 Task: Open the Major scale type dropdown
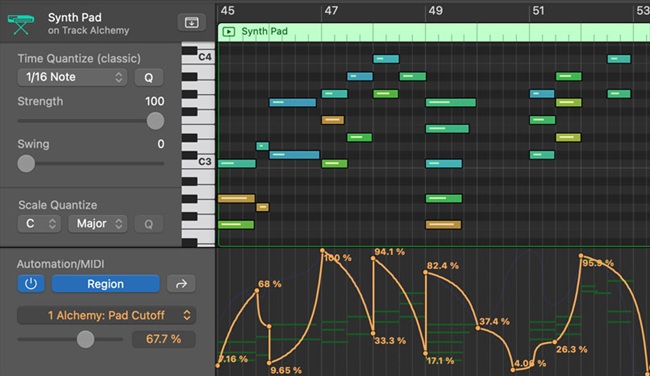click(x=98, y=224)
